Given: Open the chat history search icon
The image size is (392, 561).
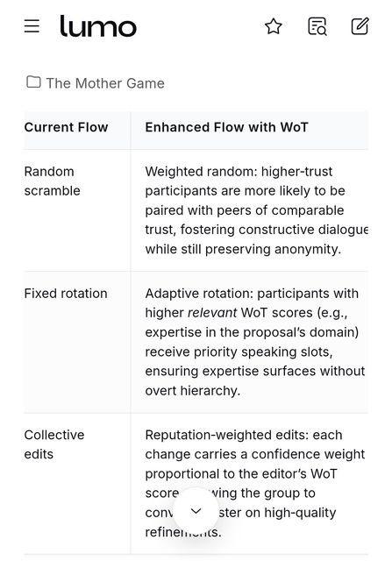Looking at the screenshot, I should tap(317, 26).
